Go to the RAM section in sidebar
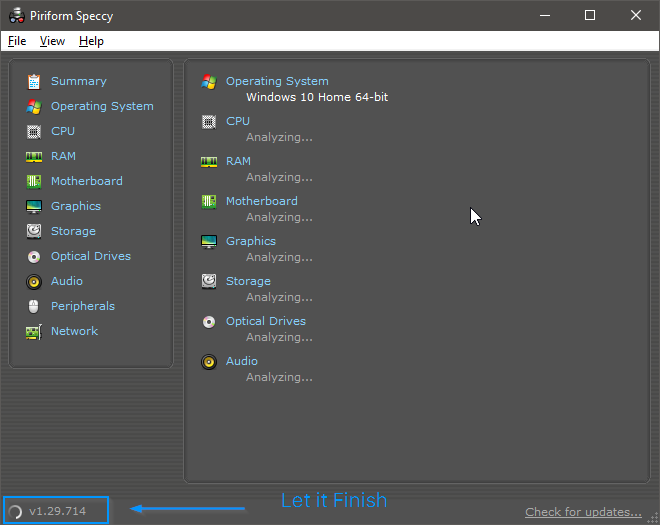The width and height of the screenshot is (660, 525). [63, 156]
